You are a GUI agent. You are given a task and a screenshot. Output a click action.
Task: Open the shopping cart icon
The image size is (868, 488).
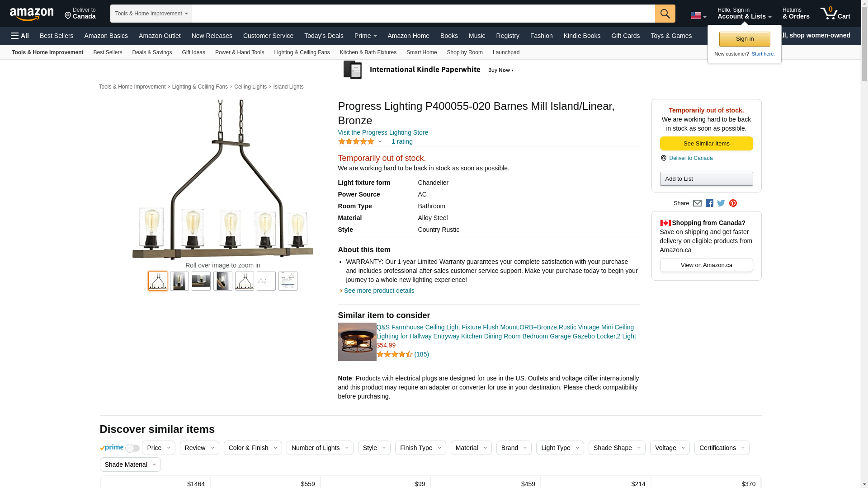(x=835, y=14)
